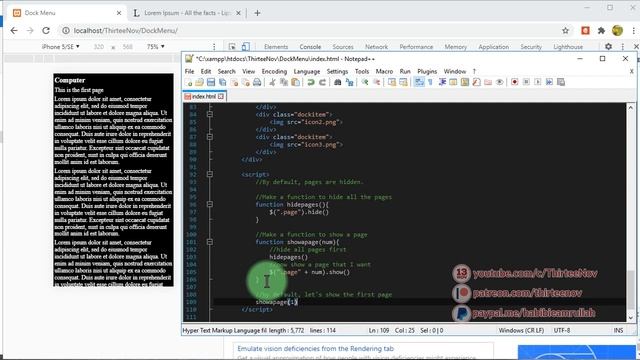Click the Zoom Out toolbar icon

376,82
